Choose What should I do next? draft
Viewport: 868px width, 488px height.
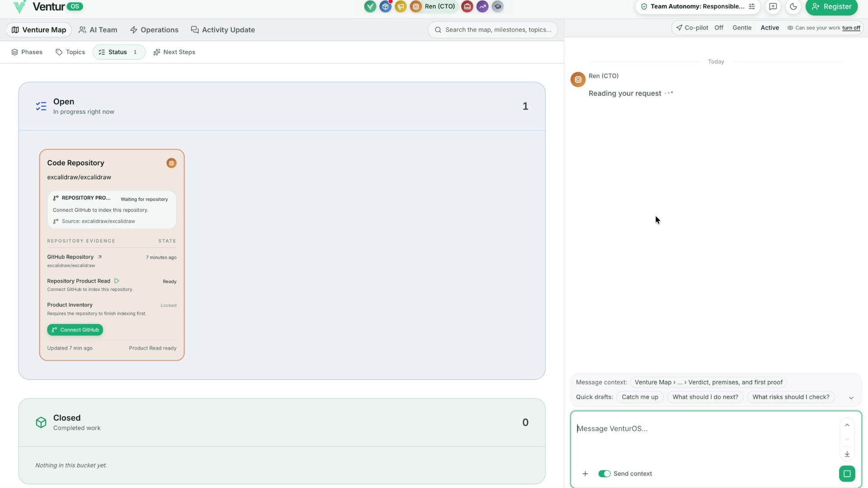click(705, 397)
